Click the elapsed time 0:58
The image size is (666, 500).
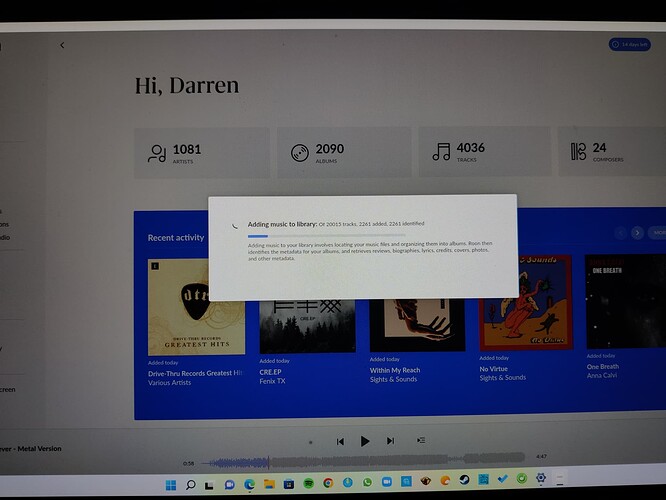tap(189, 463)
